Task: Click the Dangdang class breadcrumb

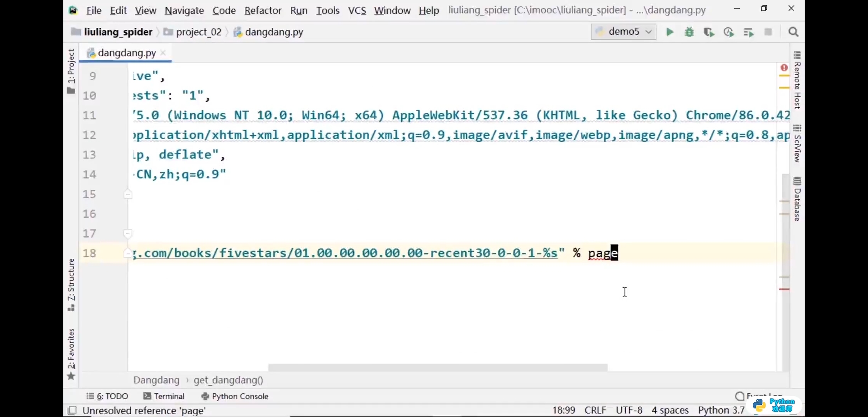Action: coord(156,380)
